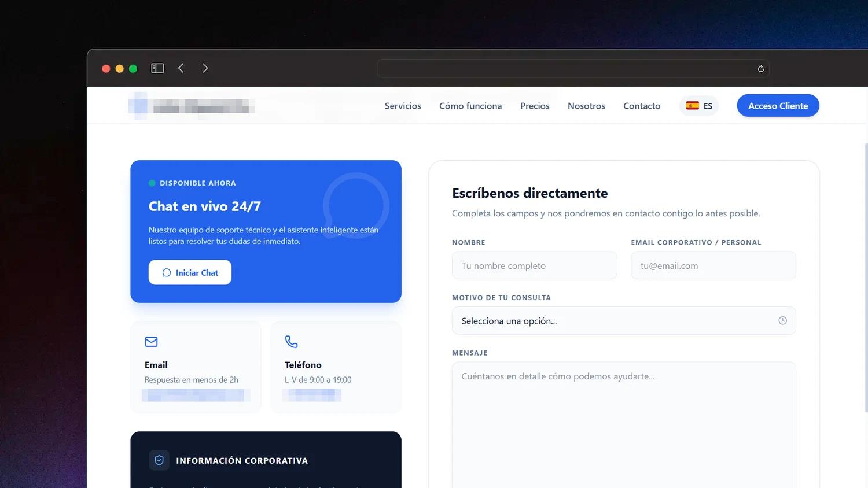868x488 pixels.
Task: Navigate to Nosotros
Action: pos(586,106)
